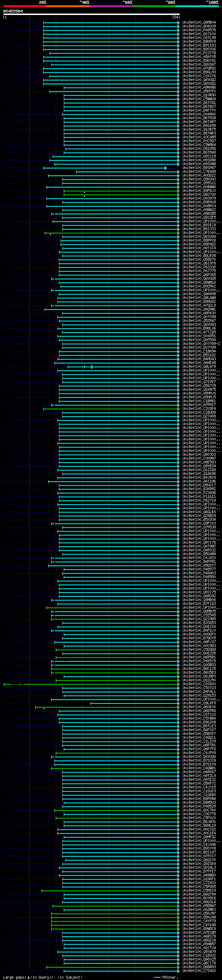Select the UniRef100_Q07099-2 label
The width and height of the screenshot is (222, 980).
point(201,343)
